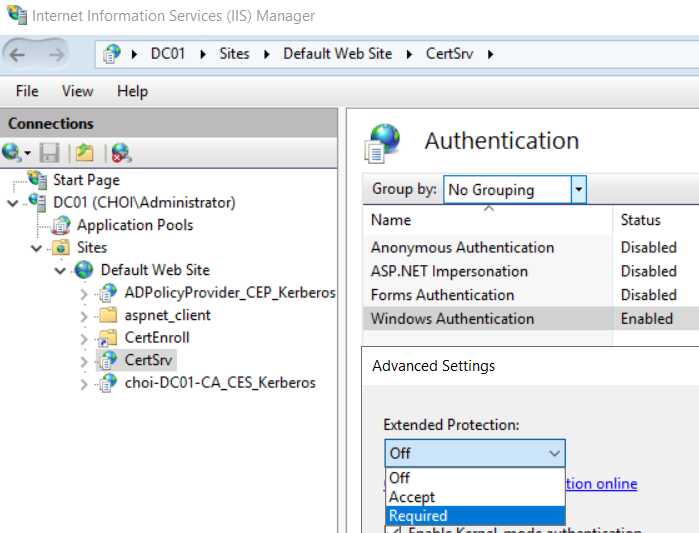Select the ASP.NET Impersonation row
699x533 pixels.
[531, 271]
